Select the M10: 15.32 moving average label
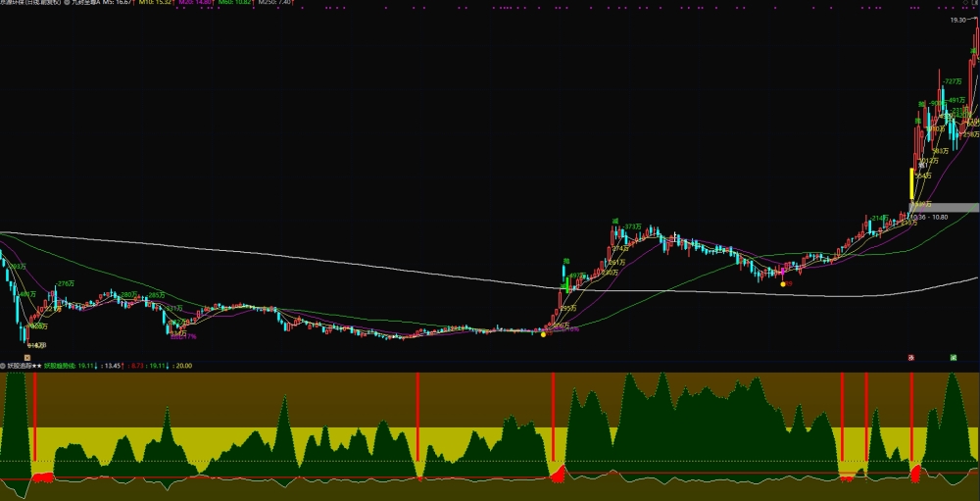 [x=155, y=3]
